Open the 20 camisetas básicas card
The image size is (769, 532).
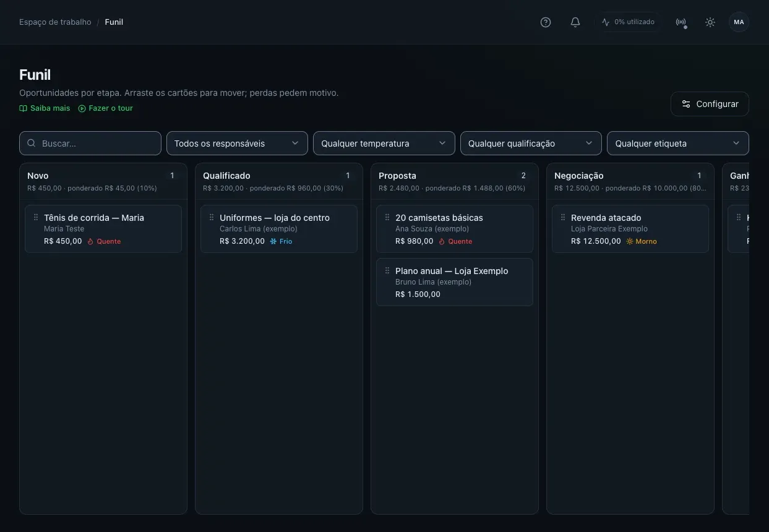(x=455, y=229)
